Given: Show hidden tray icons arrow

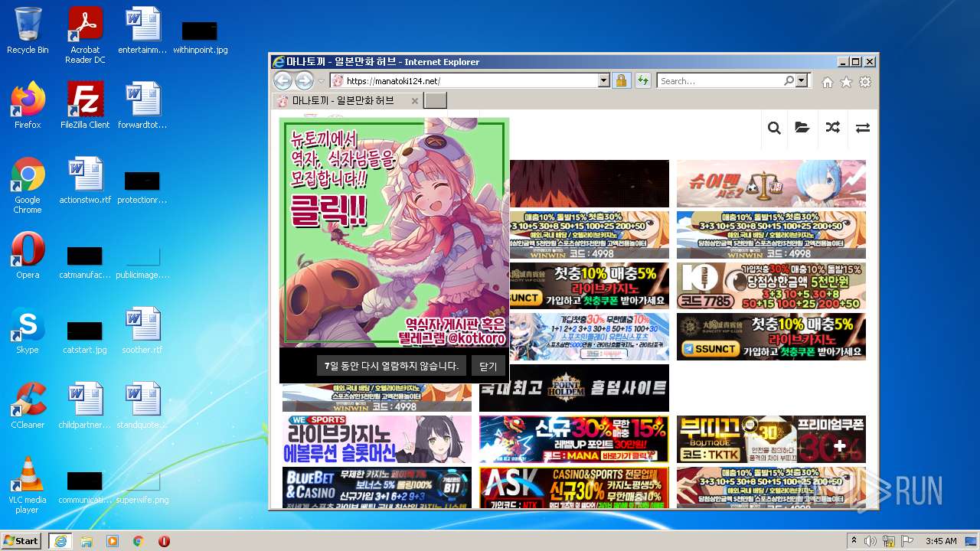Looking at the screenshot, I should pos(854,540).
